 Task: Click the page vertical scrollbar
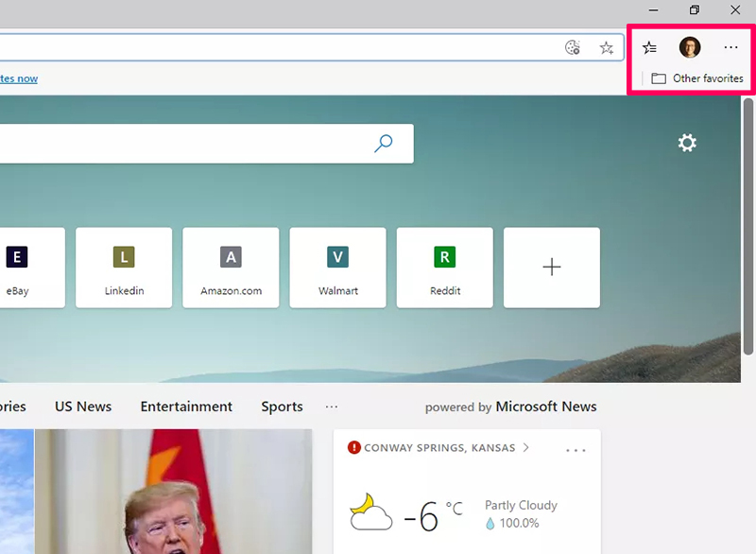pos(748,227)
